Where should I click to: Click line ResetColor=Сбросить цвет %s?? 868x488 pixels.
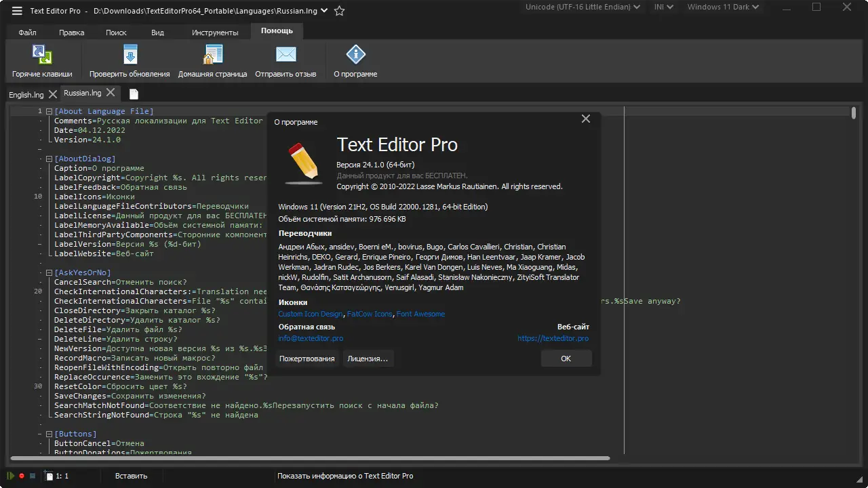121,386
